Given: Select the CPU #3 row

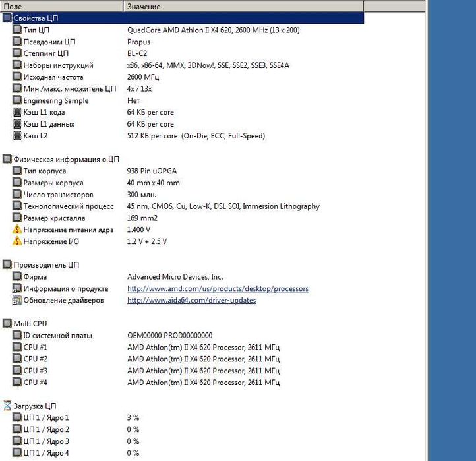Looking at the screenshot, I should click(x=182, y=371).
